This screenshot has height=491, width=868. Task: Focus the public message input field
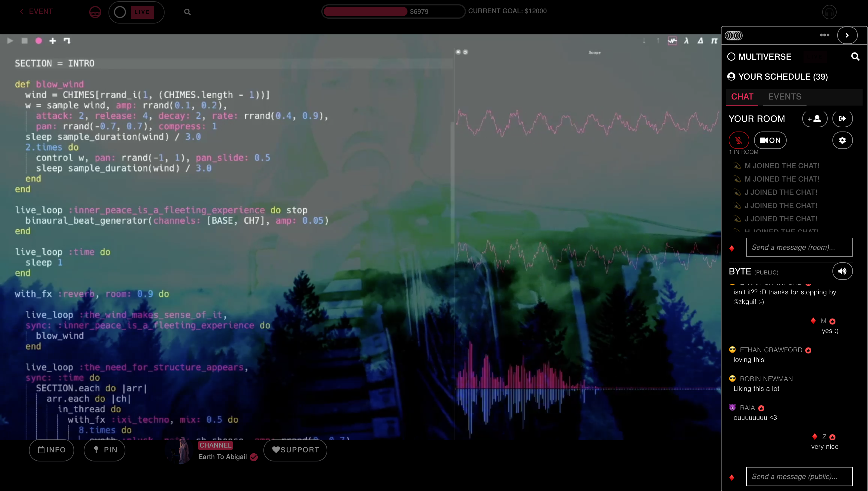pyautogui.click(x=799, y=476)
